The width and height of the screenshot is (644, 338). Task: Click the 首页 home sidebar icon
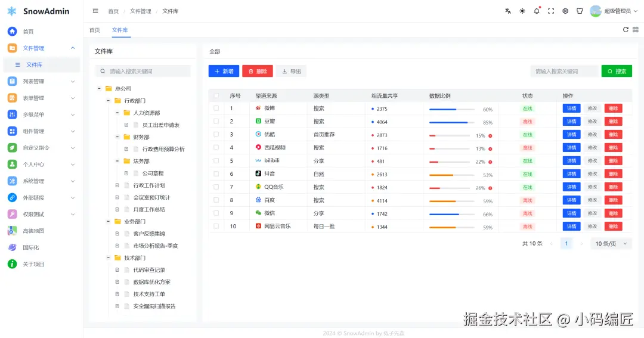pos(13,31)
